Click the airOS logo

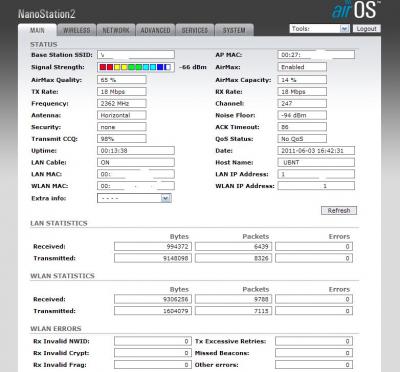pos(355,10)
